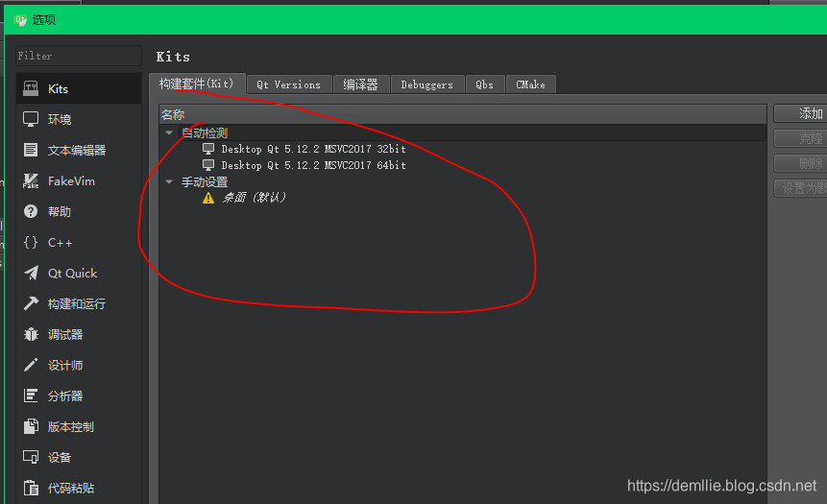
Task: Select the Kits label in the sidebar
Action: point(58,89)
